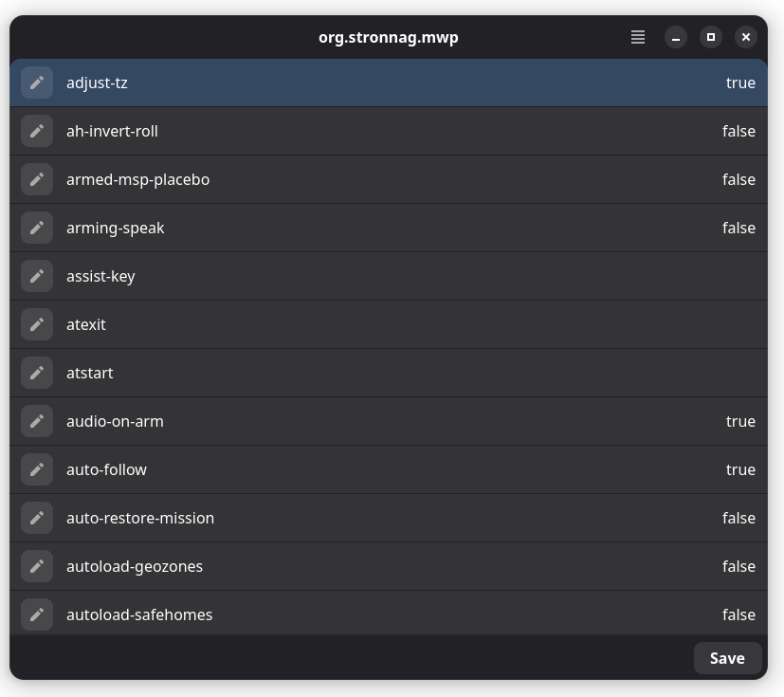Edit armed-msp-placebo using its pencil icon

pyautogui.click(x=37, y=179)
